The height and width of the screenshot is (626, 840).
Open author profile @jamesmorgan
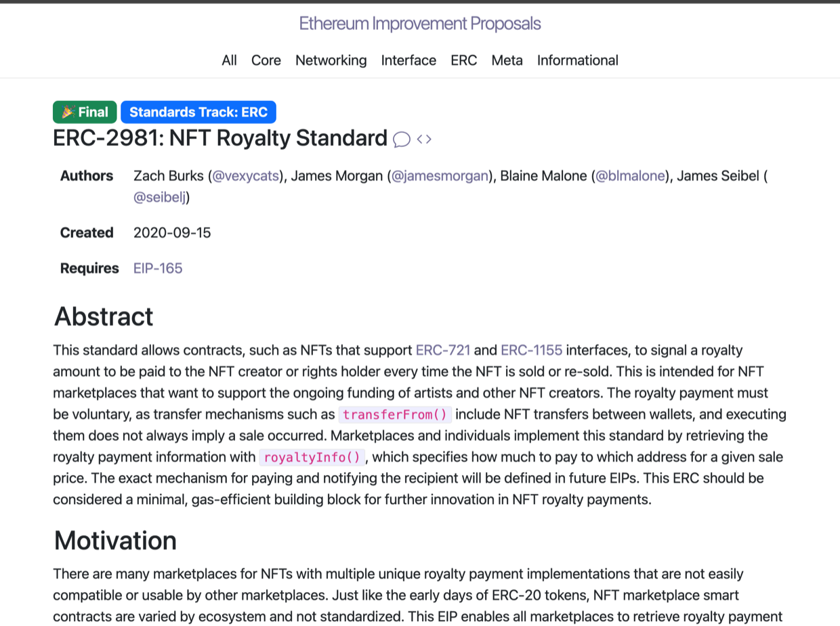tap(440, 176)
